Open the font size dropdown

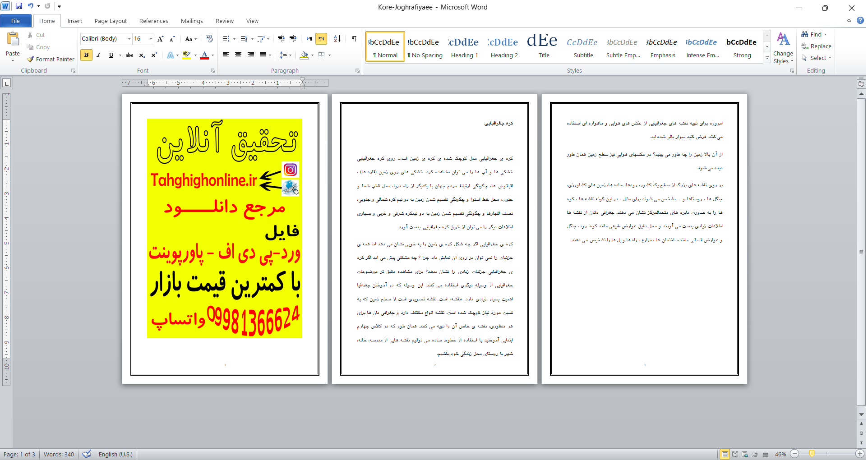point(151,39)
